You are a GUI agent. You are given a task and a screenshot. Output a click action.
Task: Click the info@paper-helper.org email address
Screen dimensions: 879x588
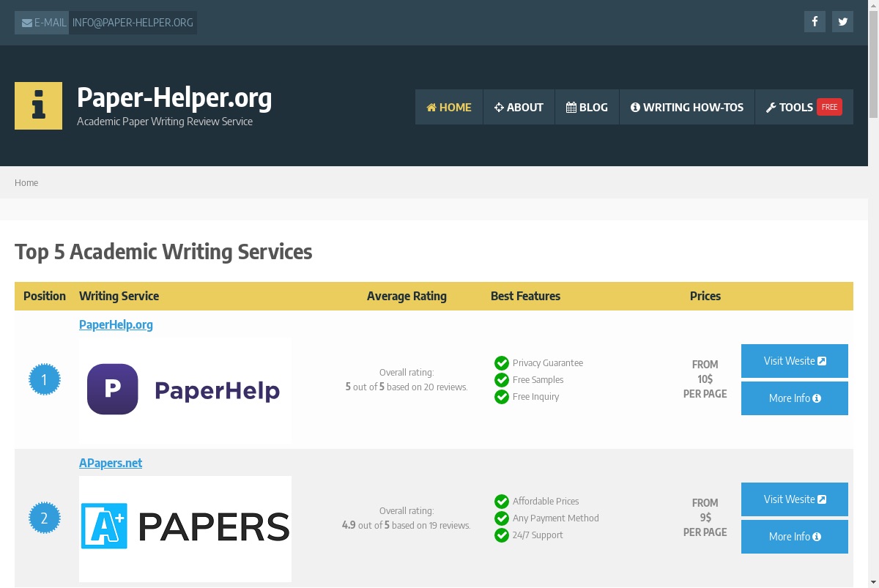tap(133, 23)
